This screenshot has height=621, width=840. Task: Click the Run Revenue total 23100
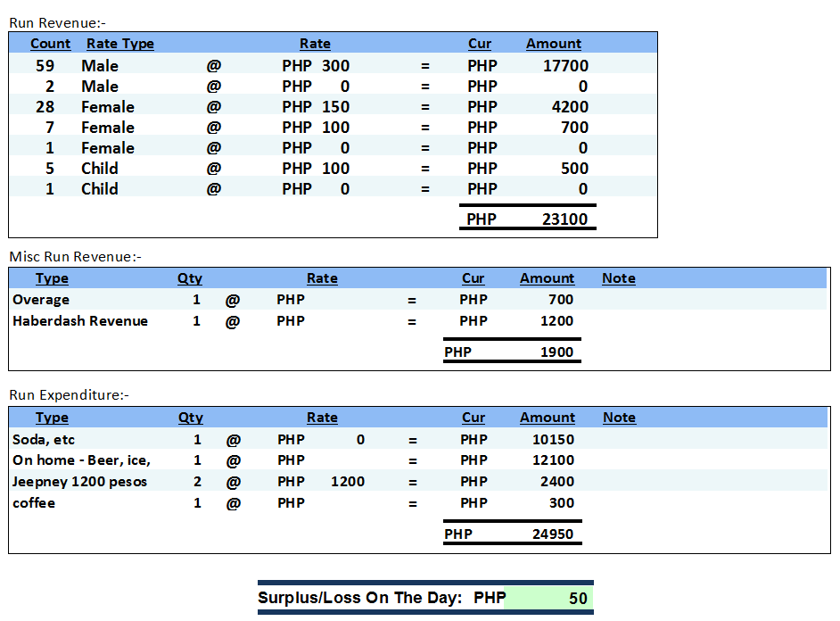point(565,219)
